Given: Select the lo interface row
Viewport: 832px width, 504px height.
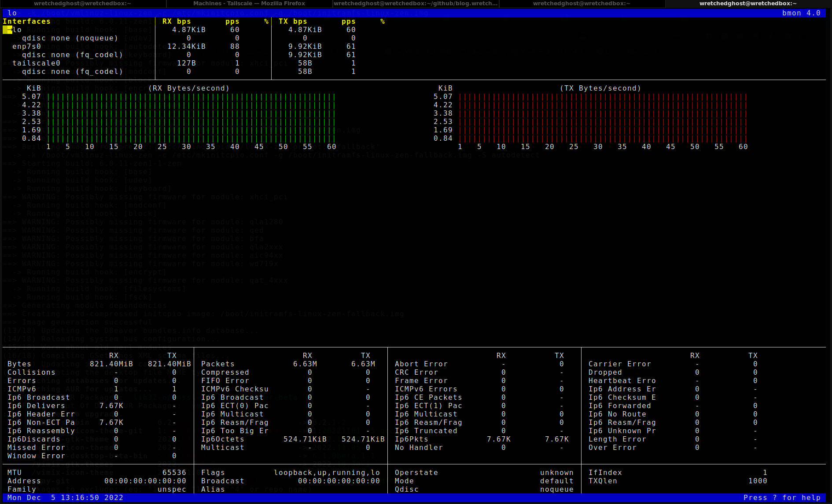Looking at the screenshot, I should pos(17,30).
